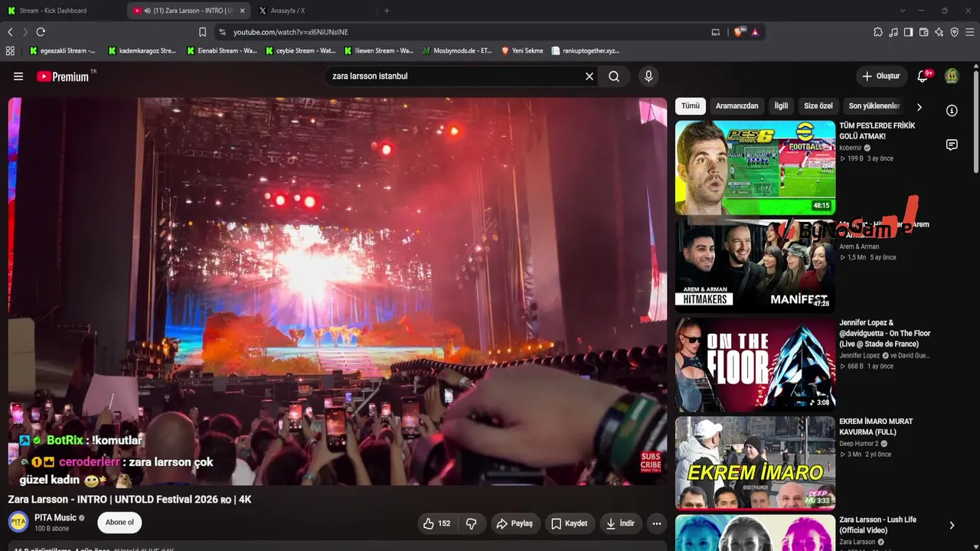Image resolution: width=980 pixels, height=551 pixels.
Task: Open a new browser tab
Action: [x=387, y=11]
